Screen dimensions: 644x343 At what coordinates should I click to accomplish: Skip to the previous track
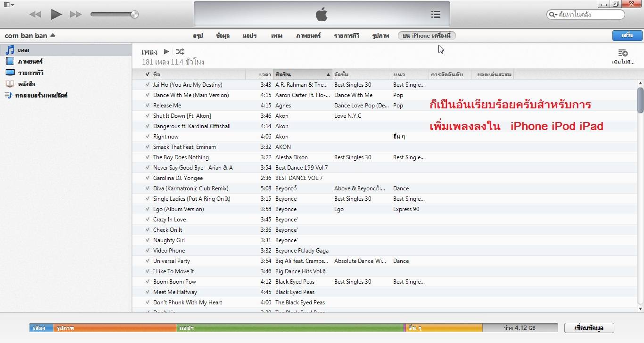[x=35, y=15]
